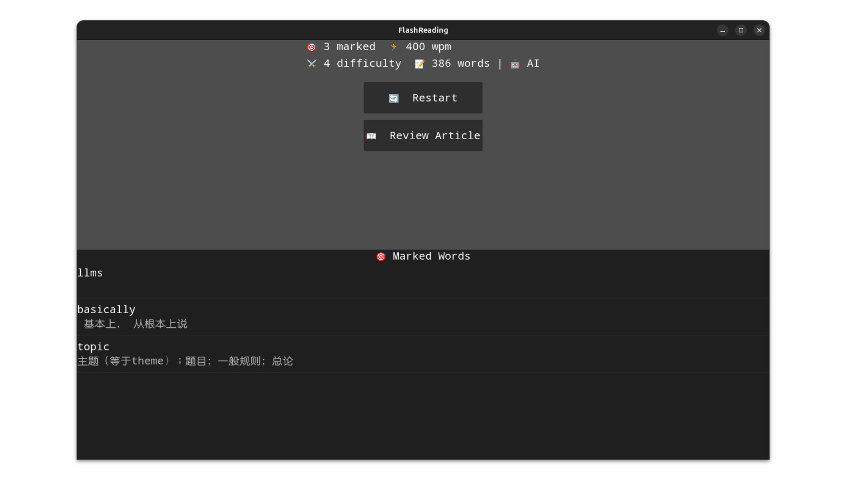This screenshot has width=868, height=488.
Task: Click the Chinese definition under 'basically'
Action: 135,324
